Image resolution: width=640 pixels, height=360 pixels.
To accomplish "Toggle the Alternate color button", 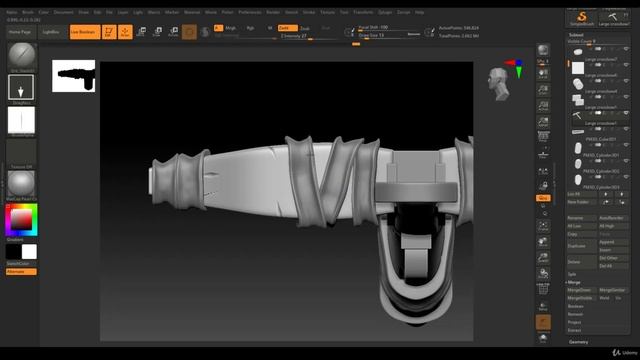I will click(21, 272).
